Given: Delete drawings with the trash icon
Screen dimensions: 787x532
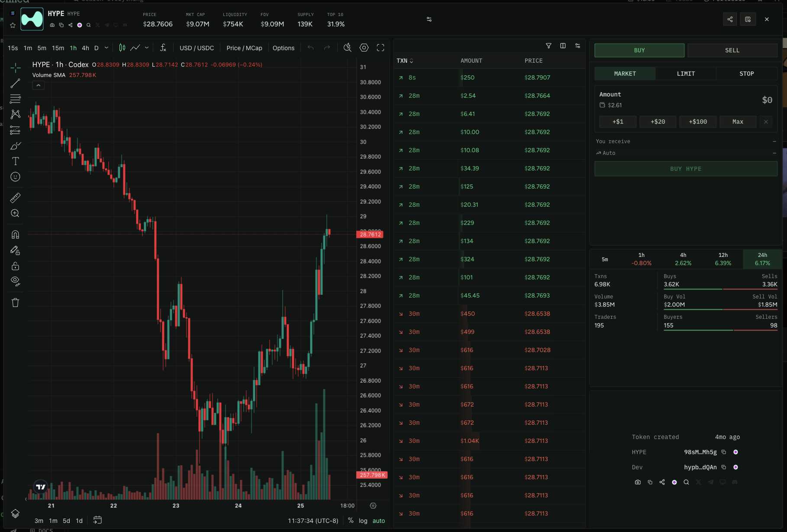Looking at the screenshot, I should tap(16, 302).
